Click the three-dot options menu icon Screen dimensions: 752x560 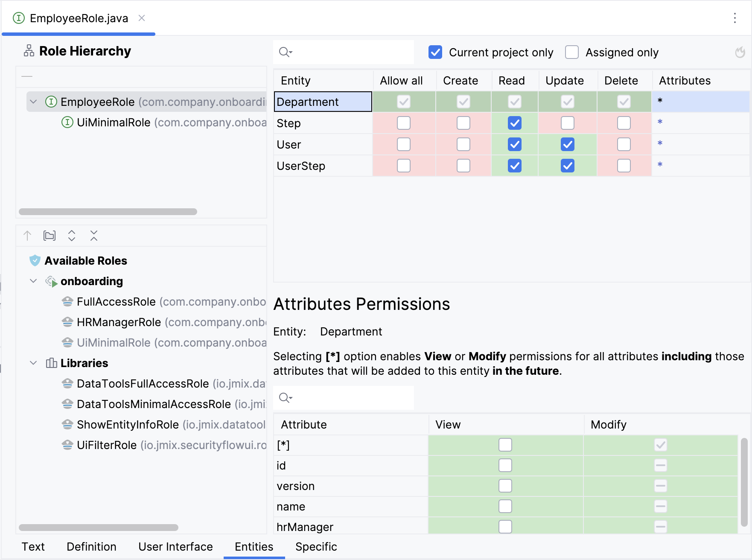pyautogui.click(x=735, y=18)
